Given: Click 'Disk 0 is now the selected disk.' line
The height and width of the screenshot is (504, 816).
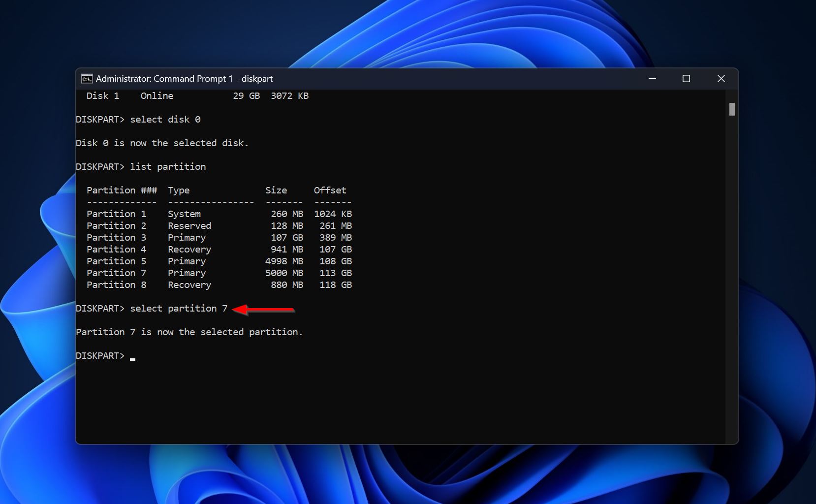Looking at the screenshot, I should (162, 143).
